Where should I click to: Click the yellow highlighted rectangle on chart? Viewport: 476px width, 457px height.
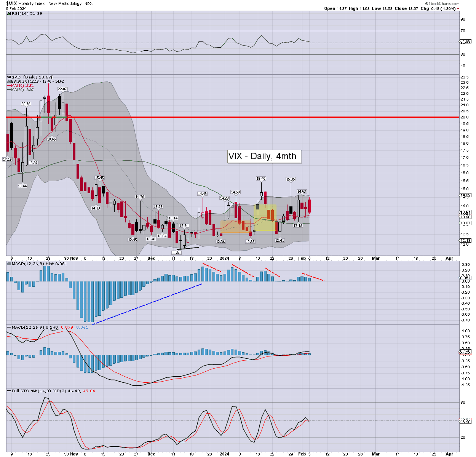coord(265,217)
